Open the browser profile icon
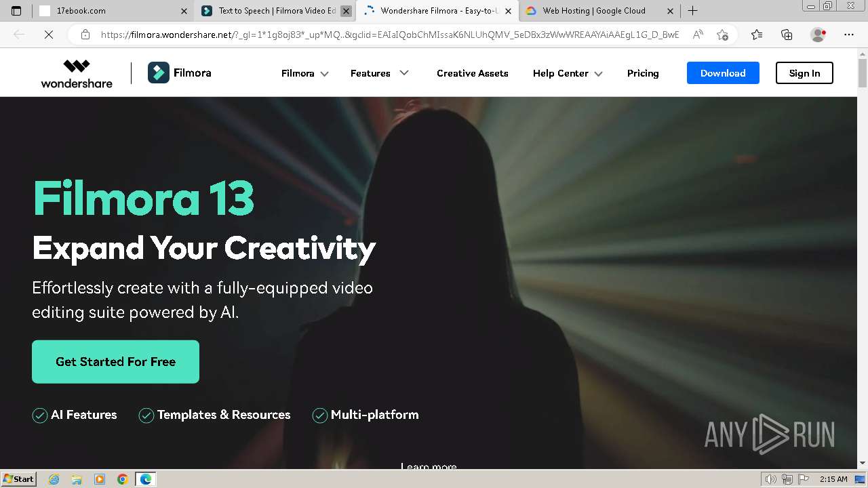Screen dimensions: 868x488 coord(818,35)
